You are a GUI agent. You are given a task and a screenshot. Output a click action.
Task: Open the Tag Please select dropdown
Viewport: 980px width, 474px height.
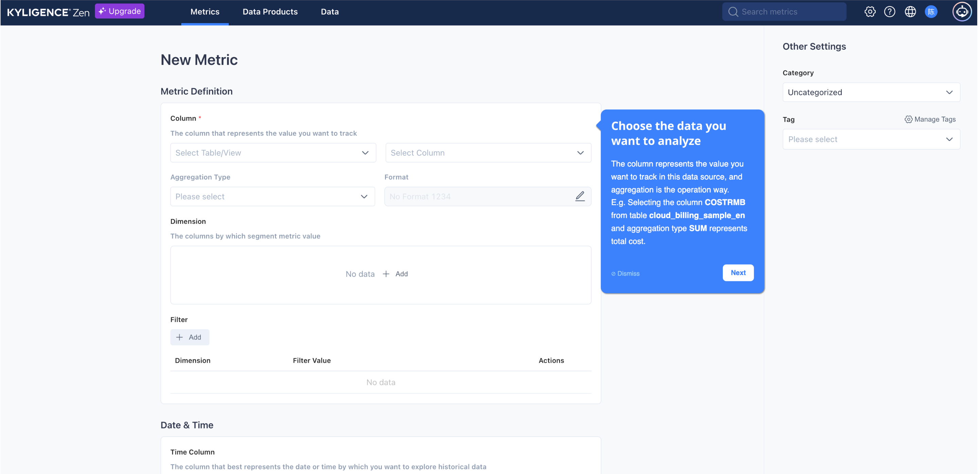[871, 139]
